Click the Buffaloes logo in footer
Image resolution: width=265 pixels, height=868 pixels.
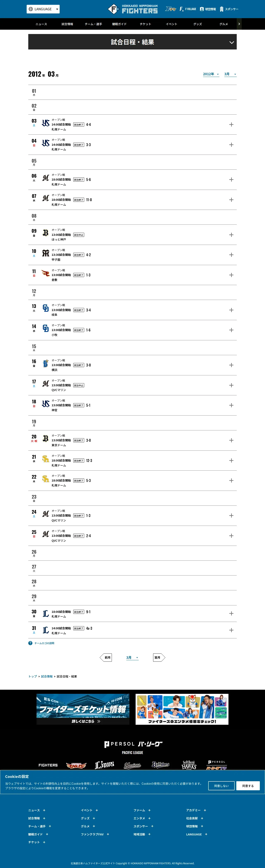tap(161, 765)
